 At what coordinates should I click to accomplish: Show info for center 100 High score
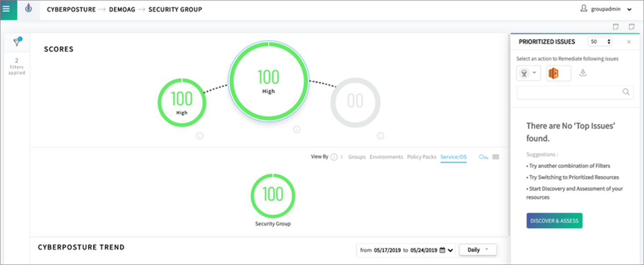tap(296, 129)
